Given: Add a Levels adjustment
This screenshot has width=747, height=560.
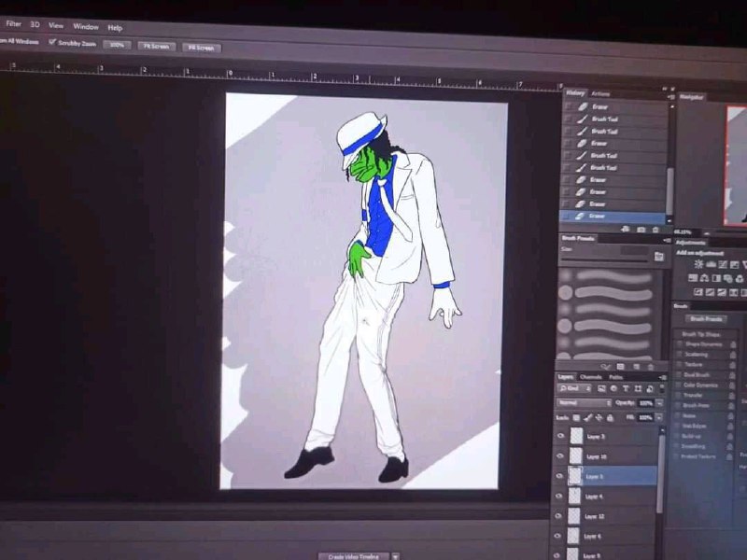Looking at the screenshot, I should point(712,264).
